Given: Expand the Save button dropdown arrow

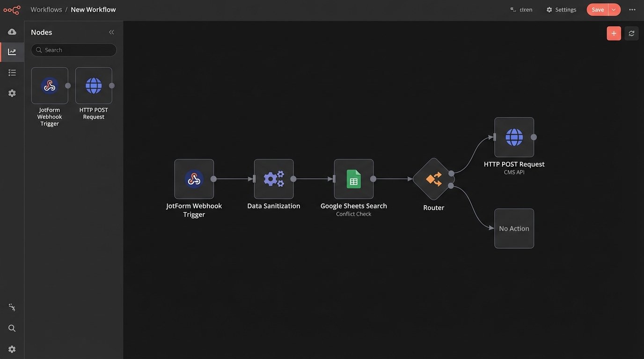Looking at the screenshot, I should [614, 10].
